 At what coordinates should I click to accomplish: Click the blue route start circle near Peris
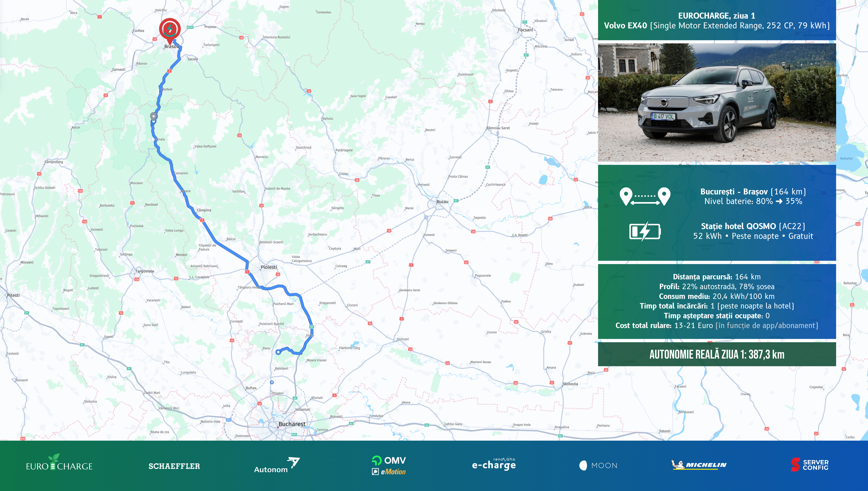click(278, 352)
